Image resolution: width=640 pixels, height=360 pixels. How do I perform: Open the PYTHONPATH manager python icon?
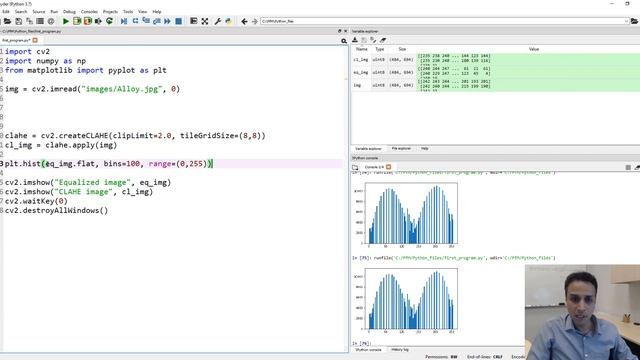pos(229,21)
